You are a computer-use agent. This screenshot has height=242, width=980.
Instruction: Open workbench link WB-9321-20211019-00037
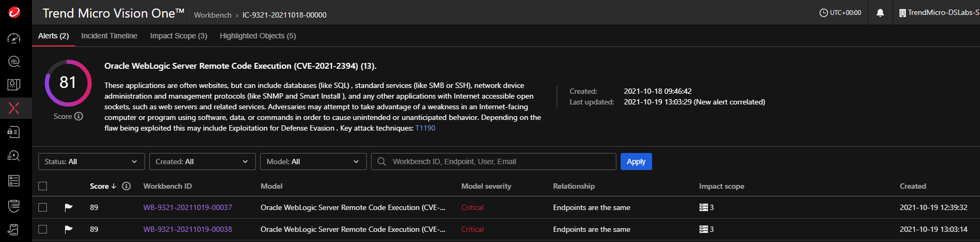point(188,207)
